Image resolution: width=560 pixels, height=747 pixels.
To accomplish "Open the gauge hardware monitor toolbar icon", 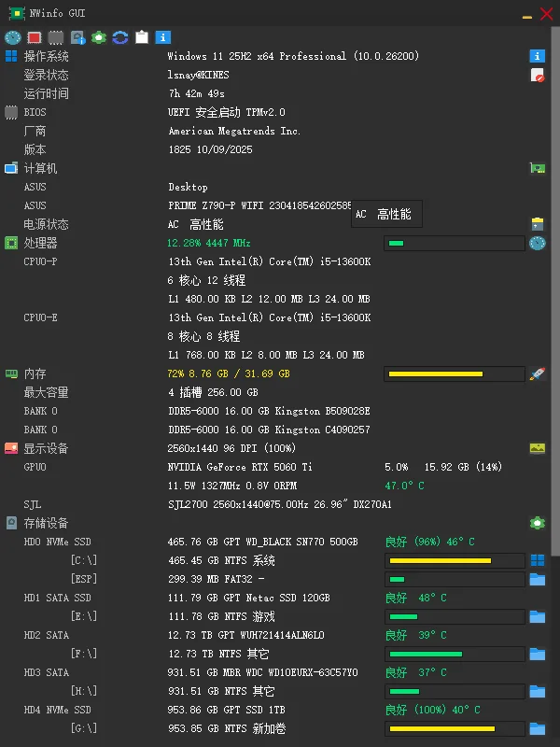I will [x=13, y=37].
